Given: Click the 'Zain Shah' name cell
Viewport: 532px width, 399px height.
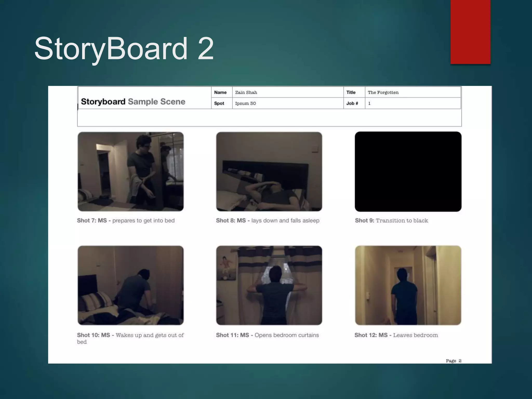Looking at the screenshot, I should 288,92.
